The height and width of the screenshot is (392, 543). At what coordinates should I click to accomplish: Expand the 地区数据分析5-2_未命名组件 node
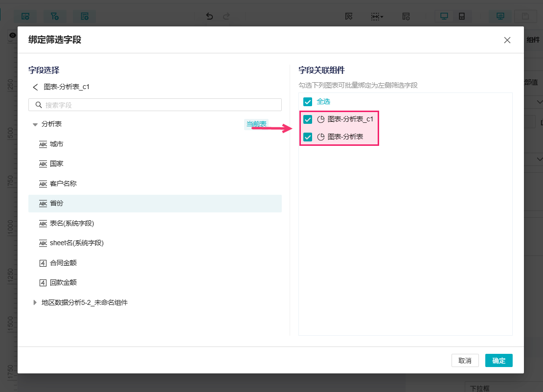click(x=35, y=302)
